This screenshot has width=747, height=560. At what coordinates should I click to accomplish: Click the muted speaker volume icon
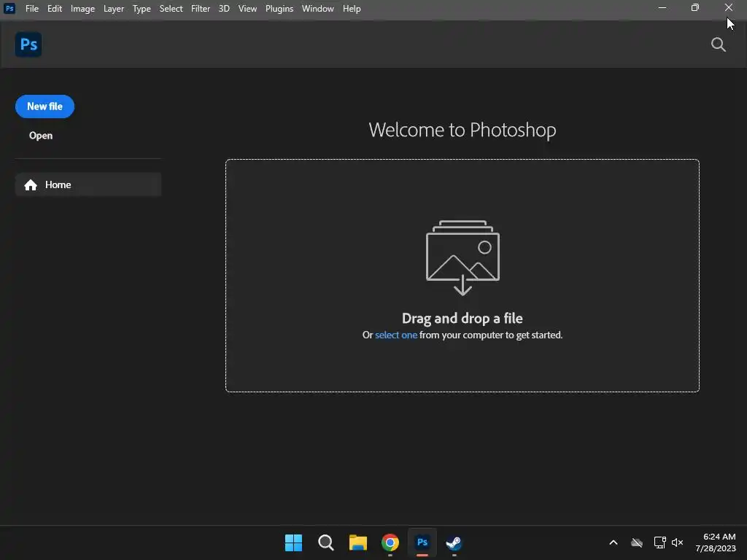click(x=677, y=542)
